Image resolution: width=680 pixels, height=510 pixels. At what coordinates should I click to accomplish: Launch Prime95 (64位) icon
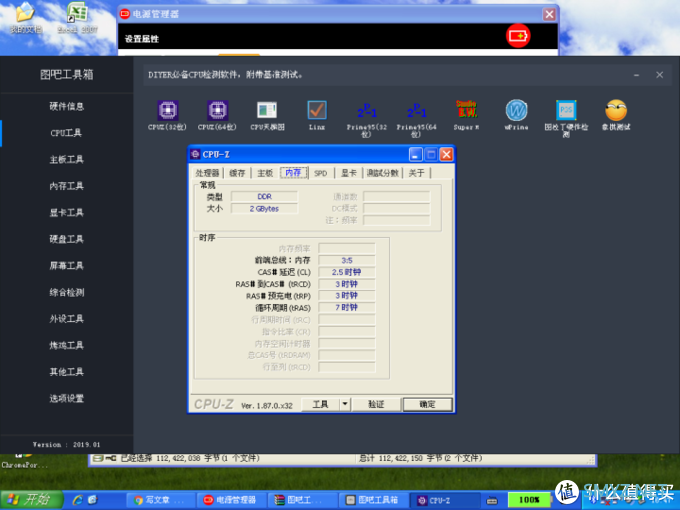pyautogui.click(x=416, y=111)
